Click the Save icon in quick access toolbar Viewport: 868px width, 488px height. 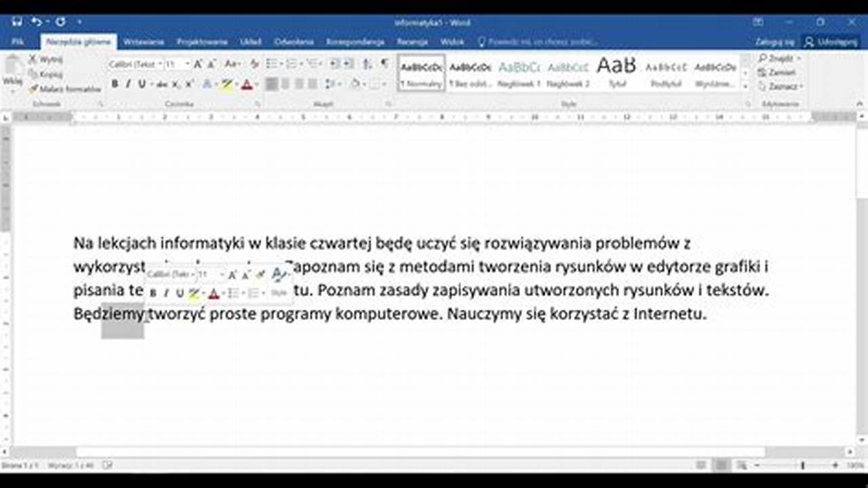16,22
